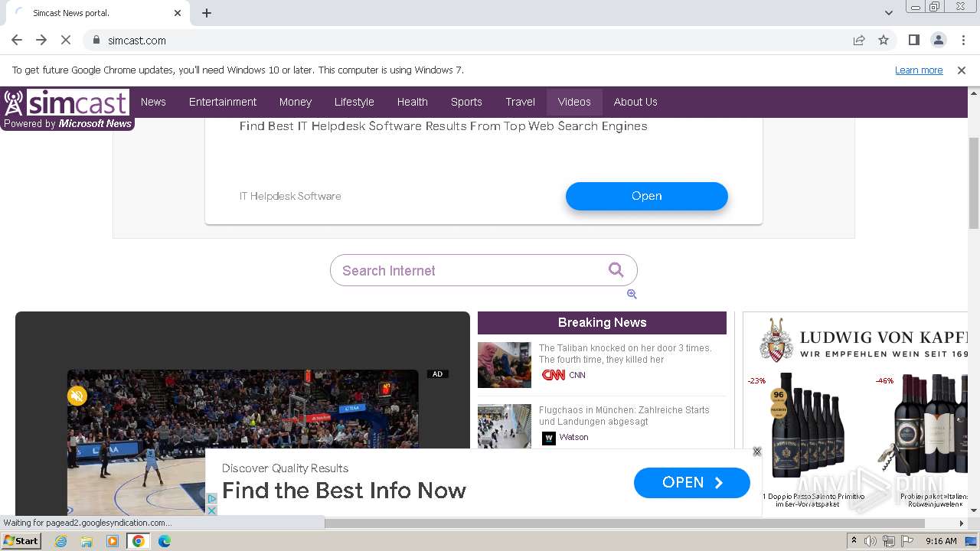This screenshot has width=980, height=551.
Task: Switch to Chrome on the taskbar
Action: 139,541
